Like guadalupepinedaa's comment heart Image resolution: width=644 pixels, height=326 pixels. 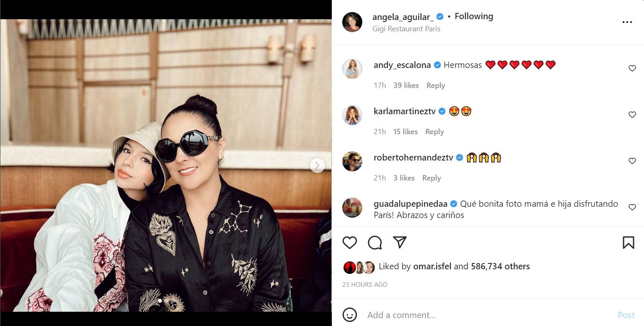click(632, 207)
